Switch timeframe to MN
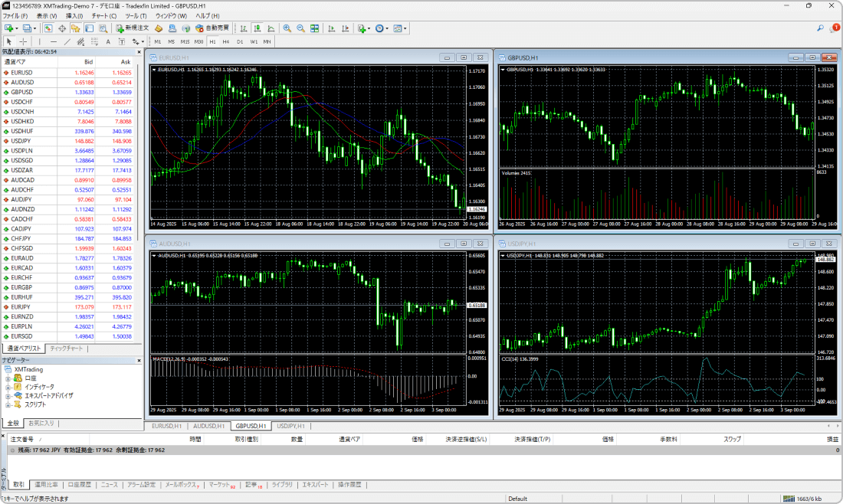Viewport: 843px width, 504px height. point(267,41)
